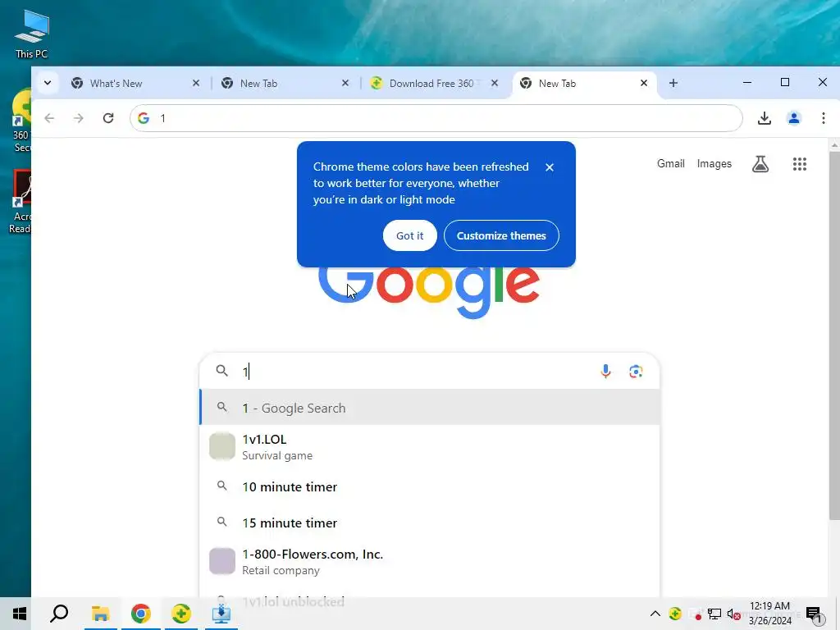
Task: Click the 360 icon in system tray
Action: click(675, 614)
